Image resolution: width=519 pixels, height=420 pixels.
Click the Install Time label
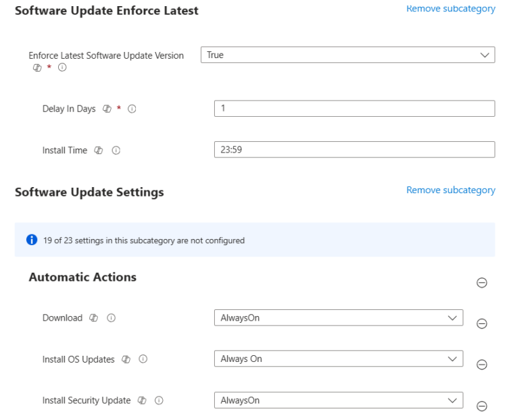(x=65, y=151)
